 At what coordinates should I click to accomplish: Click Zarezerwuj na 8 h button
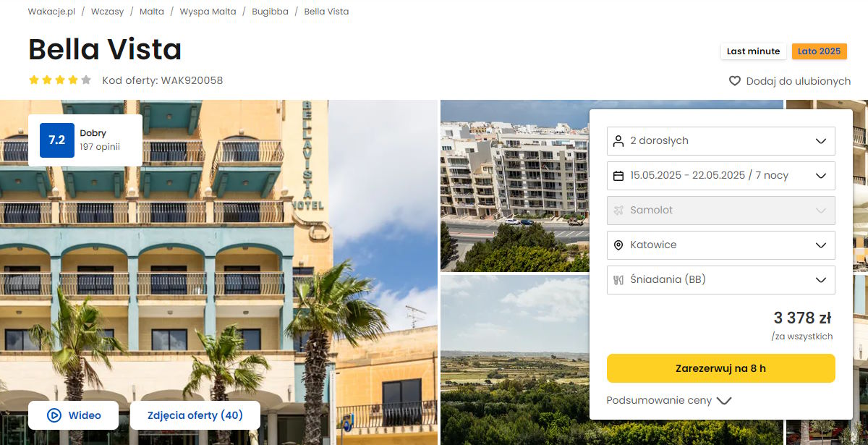point(721,368)
